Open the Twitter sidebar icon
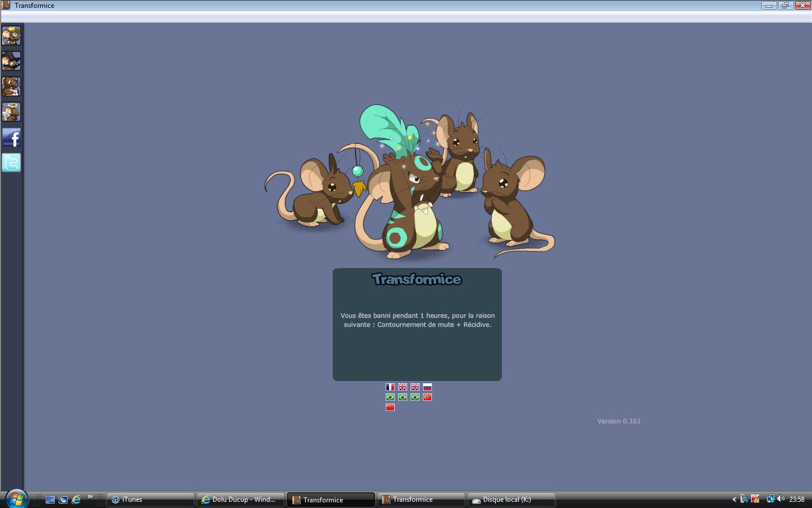This screenshot has height=508, width=812. click(x=11, y=163)
